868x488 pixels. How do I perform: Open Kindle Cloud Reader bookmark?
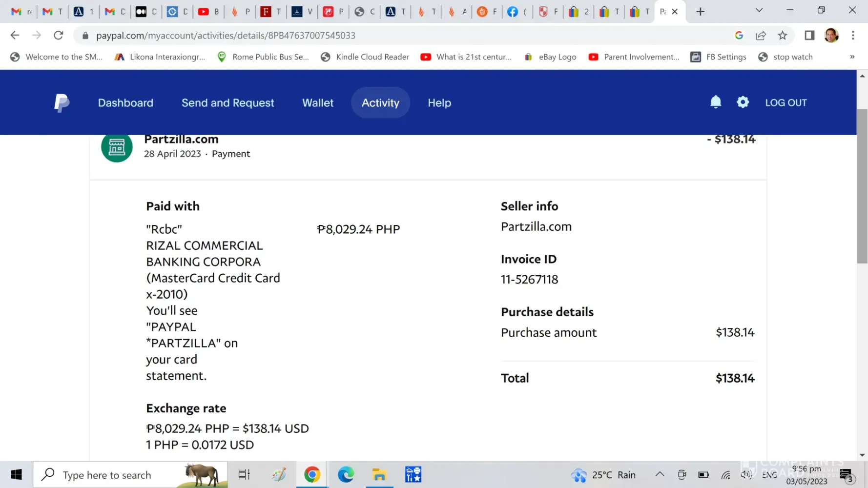click(x=372, y=57)
